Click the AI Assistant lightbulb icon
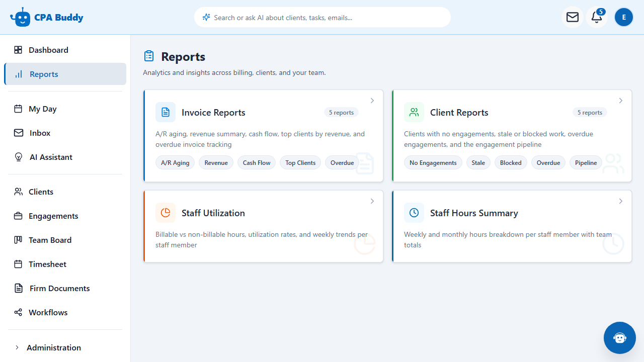 [19, 157]
